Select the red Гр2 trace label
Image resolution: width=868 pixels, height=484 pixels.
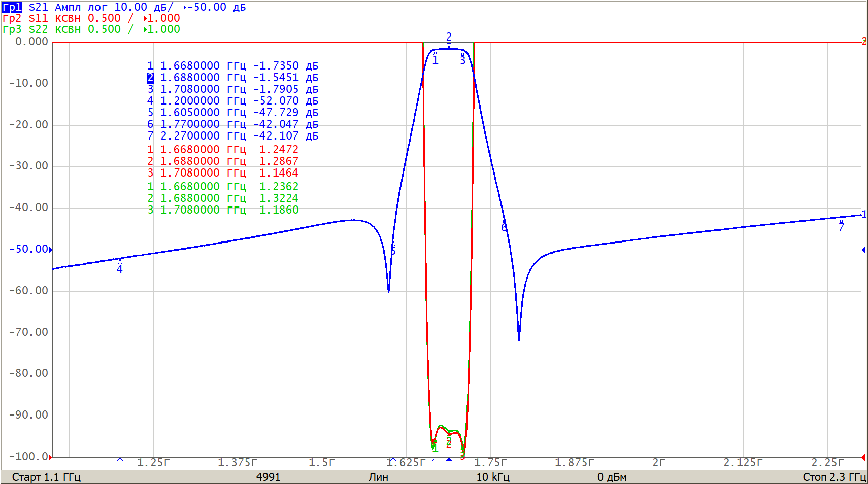point(12,18)
